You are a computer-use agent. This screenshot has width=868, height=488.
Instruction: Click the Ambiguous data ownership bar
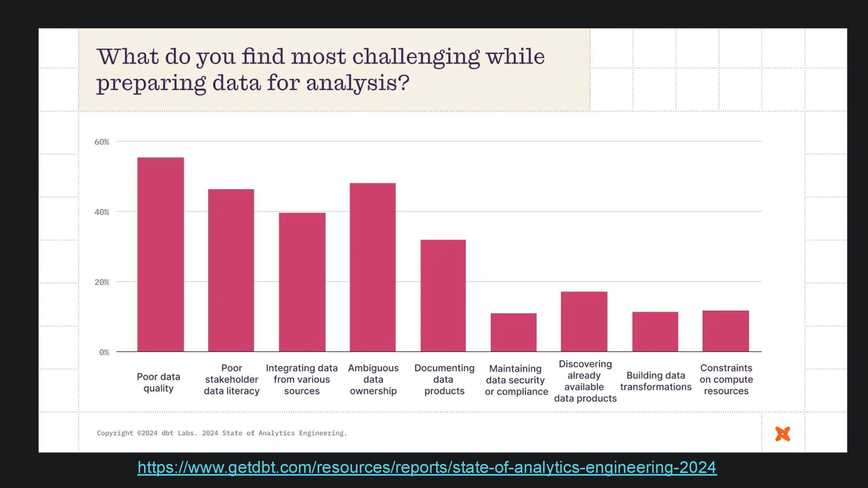[373, 267]
